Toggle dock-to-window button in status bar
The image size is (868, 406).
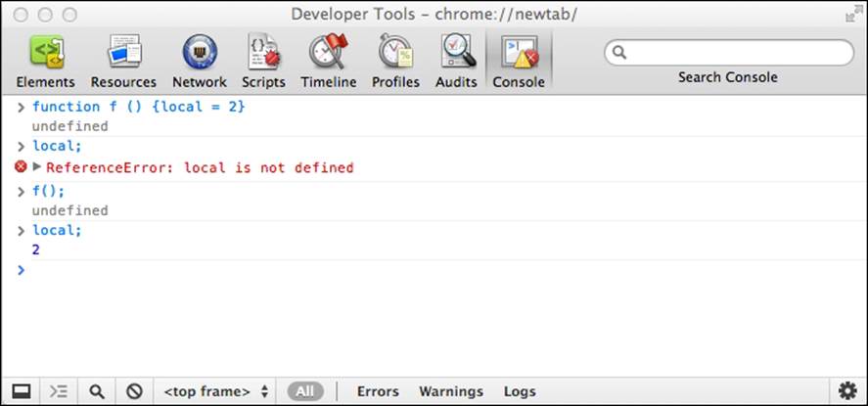pyautogui.click(x=21, y=391)
